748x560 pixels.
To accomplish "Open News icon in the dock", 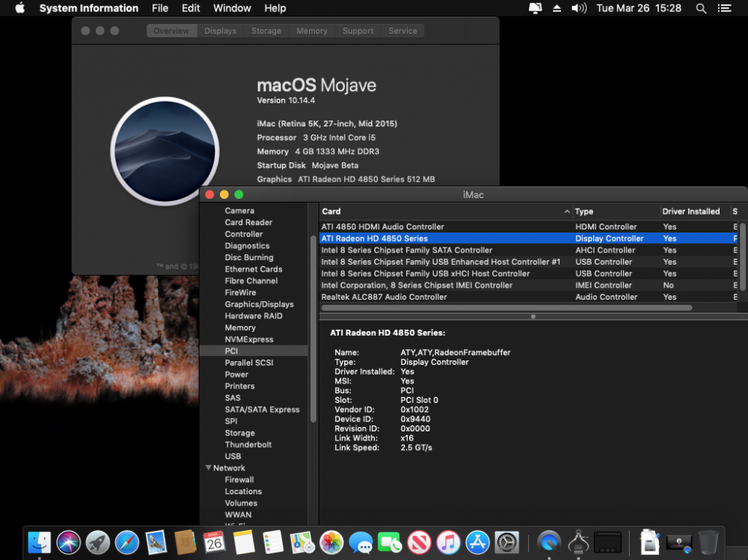I will click(419, 543).
